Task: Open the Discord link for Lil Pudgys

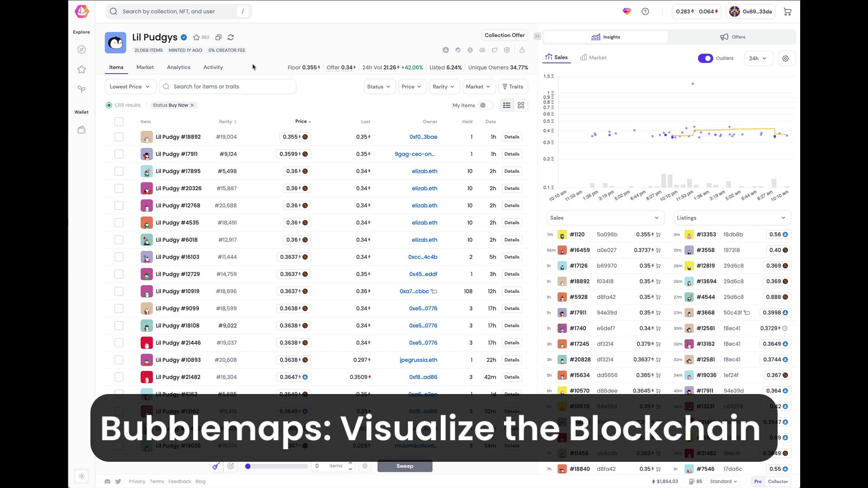Action: pyautogui.click(x=482, y=50)
